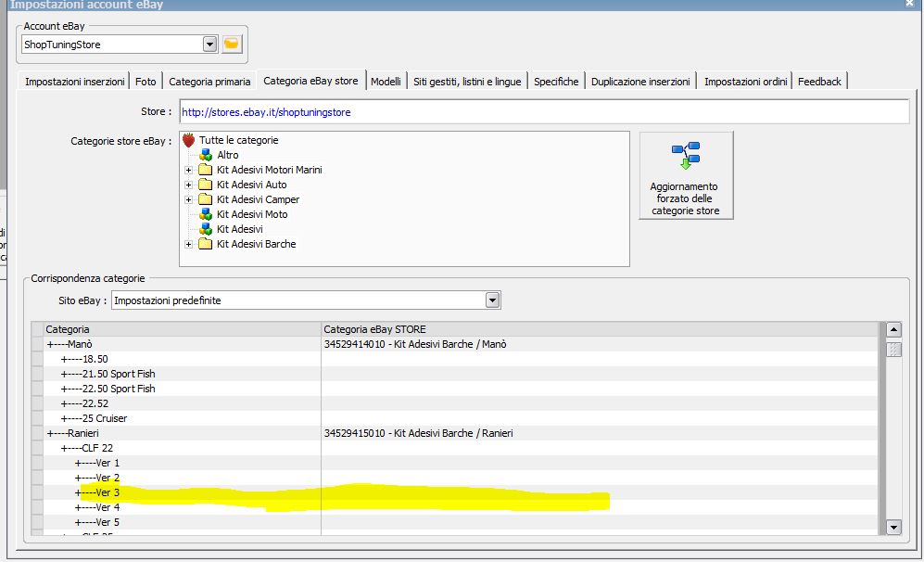Select Kit Adesivi Motori Marini label
The image size is (924, 562).
pos(270,170)
